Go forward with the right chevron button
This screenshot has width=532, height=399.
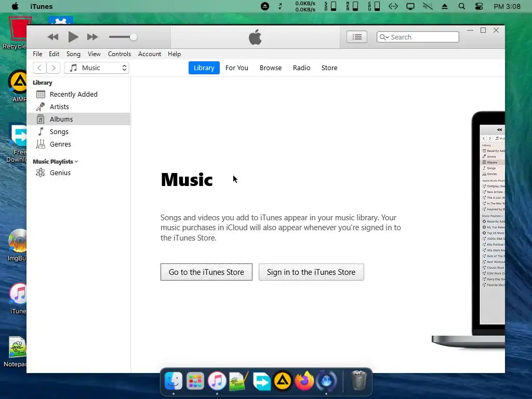pos(54,68)
